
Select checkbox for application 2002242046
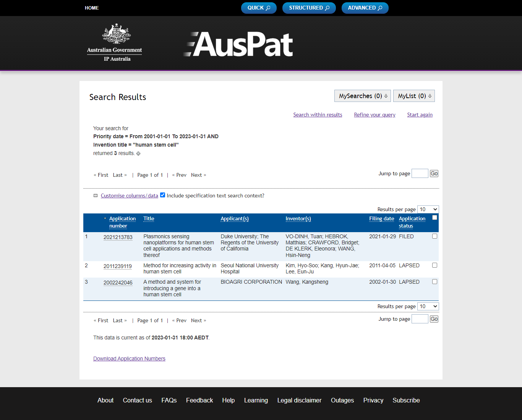click(x=434, y=282)
